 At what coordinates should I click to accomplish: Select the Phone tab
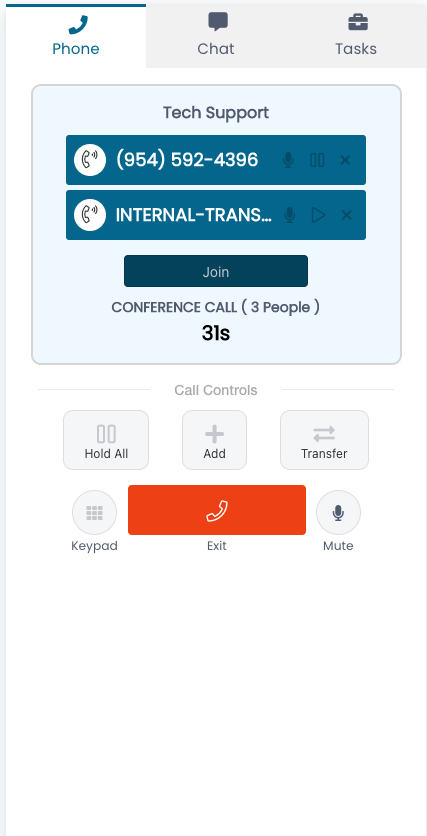click(x=76, y=35)
